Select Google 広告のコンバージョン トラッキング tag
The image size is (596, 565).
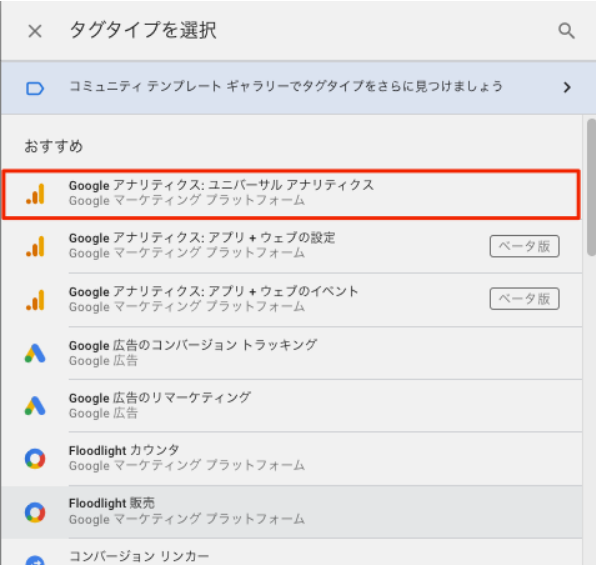tap(291, 353)
